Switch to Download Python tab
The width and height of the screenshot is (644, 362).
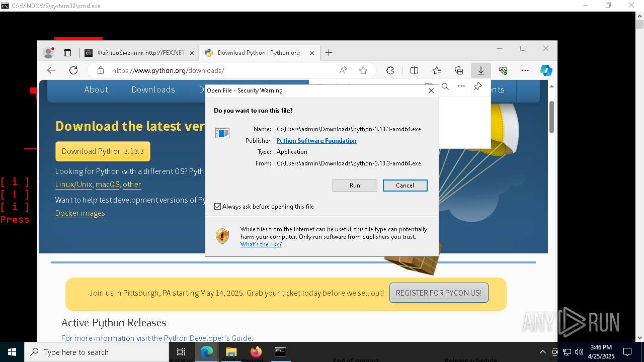[260, 52]
